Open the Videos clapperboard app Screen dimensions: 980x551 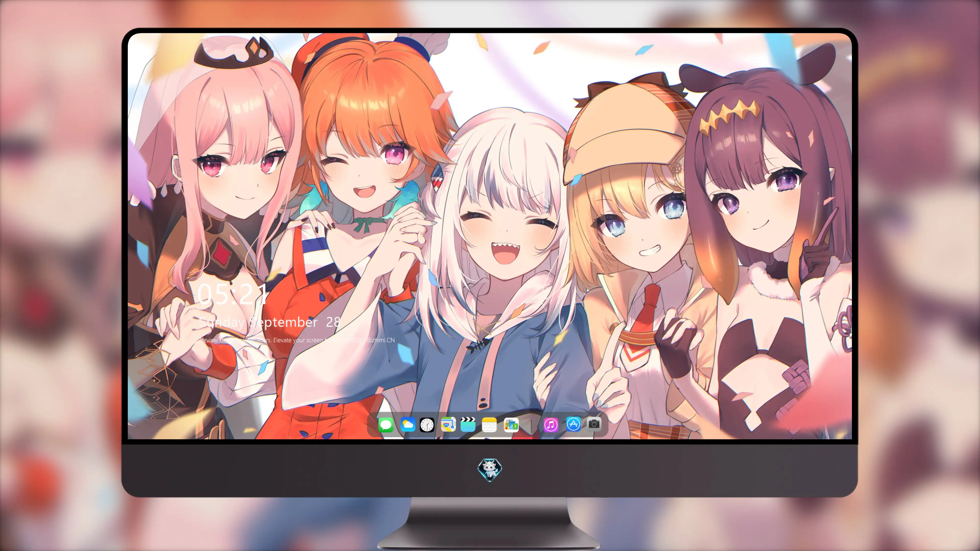pyautogui.click(x=468, y=424)
